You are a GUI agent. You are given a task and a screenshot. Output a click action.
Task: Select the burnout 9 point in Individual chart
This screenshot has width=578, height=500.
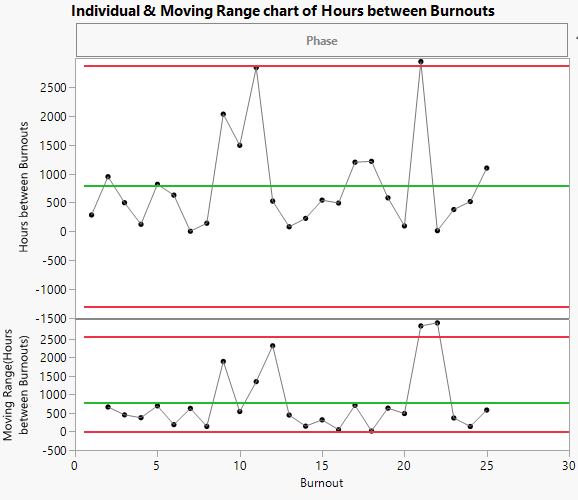pyautogui.click(x=223, y=114)
